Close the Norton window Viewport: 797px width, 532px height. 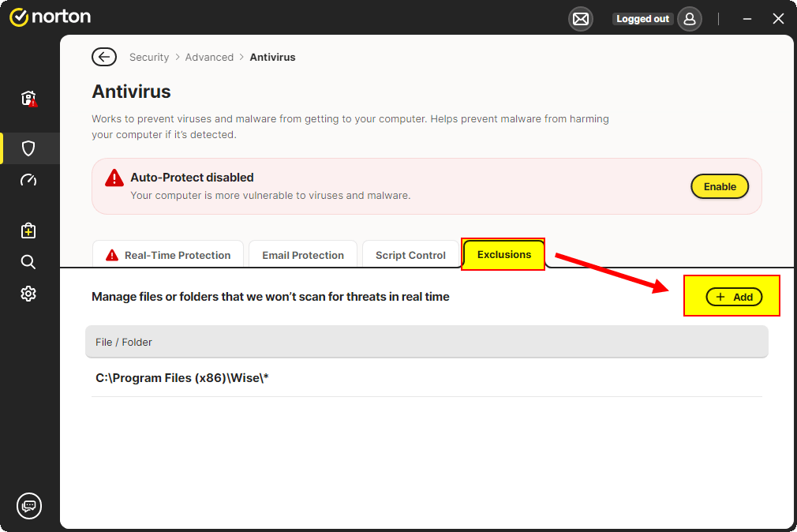pyautogui.click(x=778, y=19)
